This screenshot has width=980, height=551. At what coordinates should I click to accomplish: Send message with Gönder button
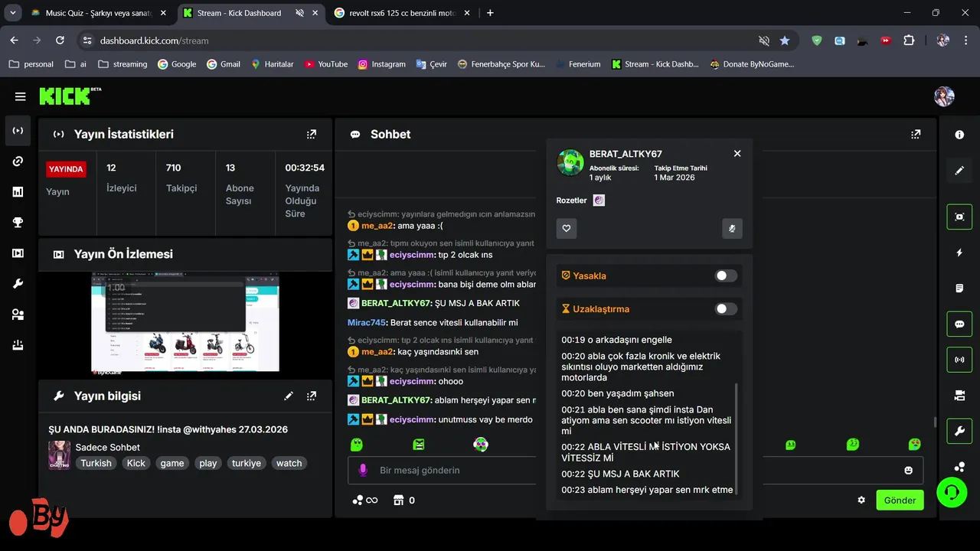900,500
